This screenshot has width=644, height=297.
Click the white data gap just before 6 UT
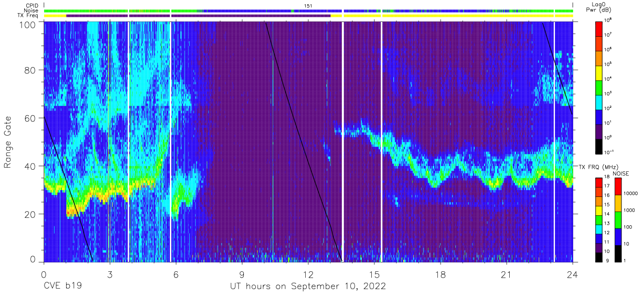click(x=170, y=141)
